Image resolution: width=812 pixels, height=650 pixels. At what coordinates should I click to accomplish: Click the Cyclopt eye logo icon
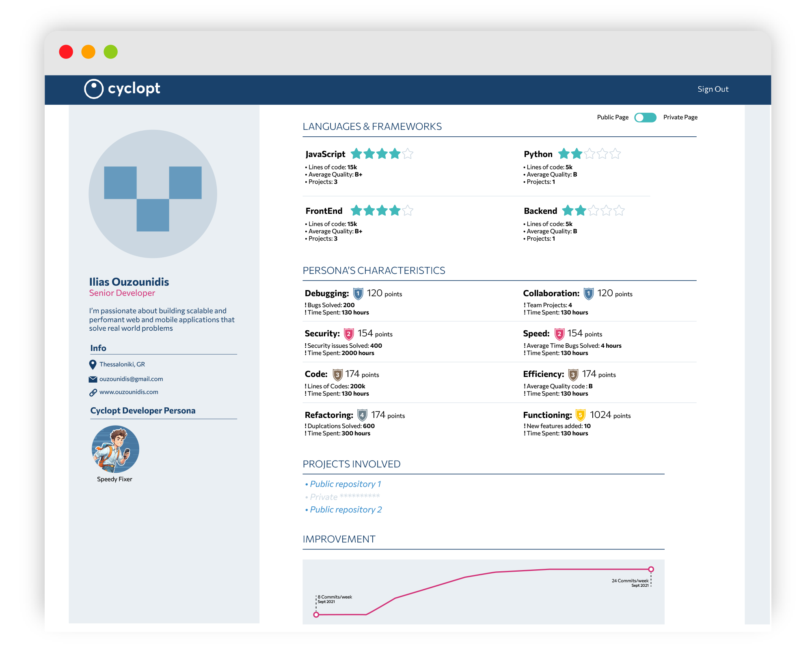pyautogui.click(x=94, y=89)
